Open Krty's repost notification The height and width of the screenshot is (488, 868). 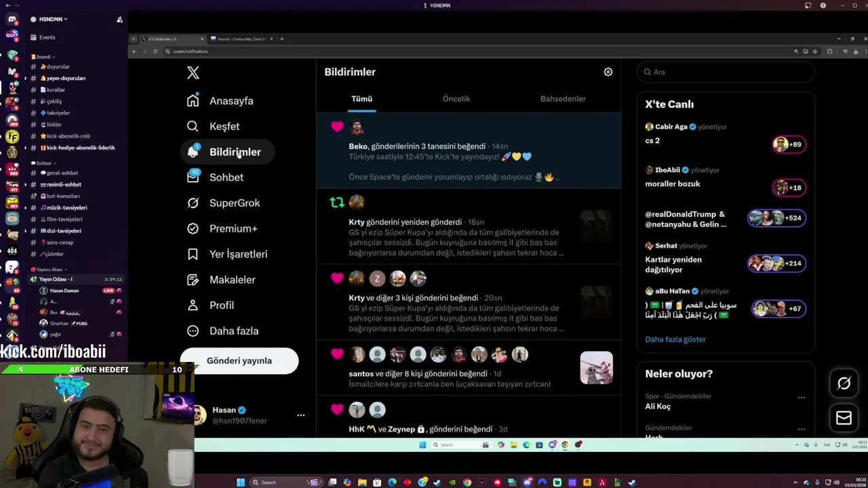(x=469, y=226)
